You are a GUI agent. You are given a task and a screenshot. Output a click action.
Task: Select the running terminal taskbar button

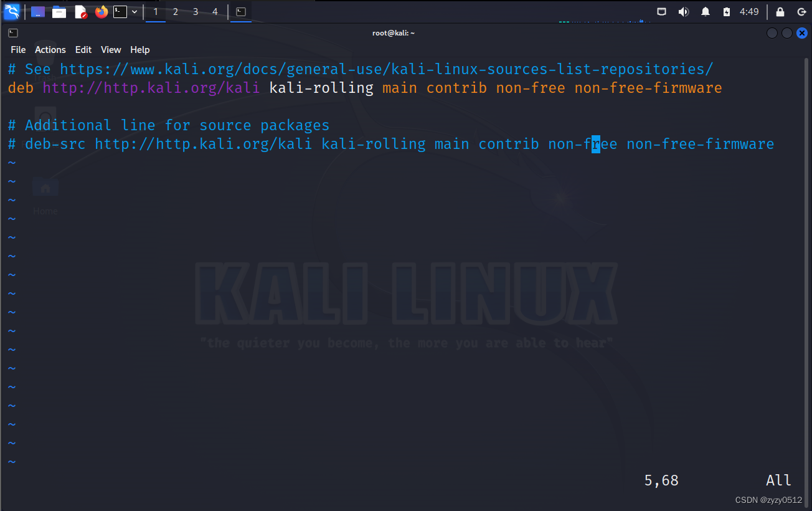coord(241,12)
